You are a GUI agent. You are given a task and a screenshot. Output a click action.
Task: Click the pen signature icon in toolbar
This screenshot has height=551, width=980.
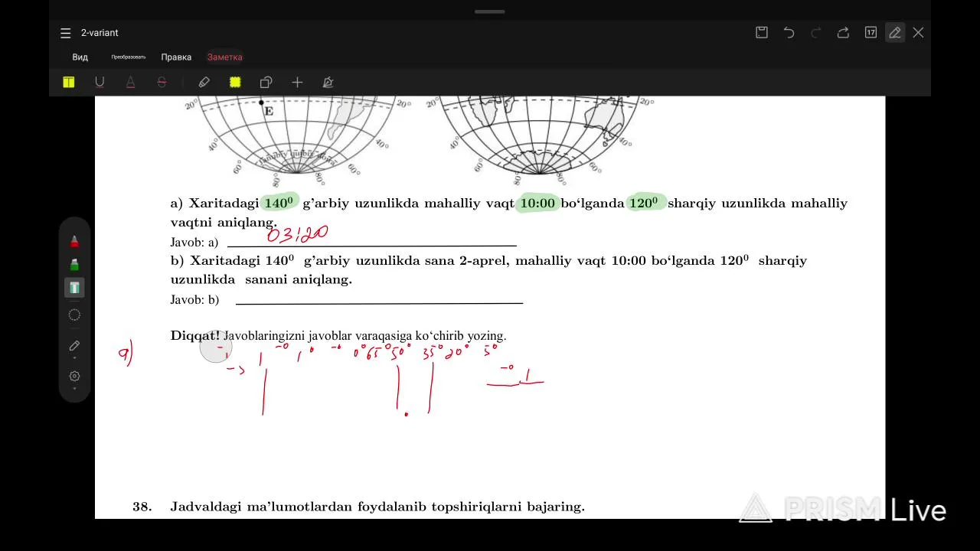[x=328, y=82]
